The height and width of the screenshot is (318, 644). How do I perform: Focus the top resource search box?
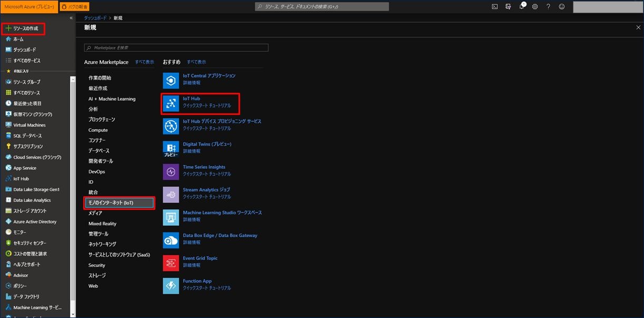click(322, 7)
